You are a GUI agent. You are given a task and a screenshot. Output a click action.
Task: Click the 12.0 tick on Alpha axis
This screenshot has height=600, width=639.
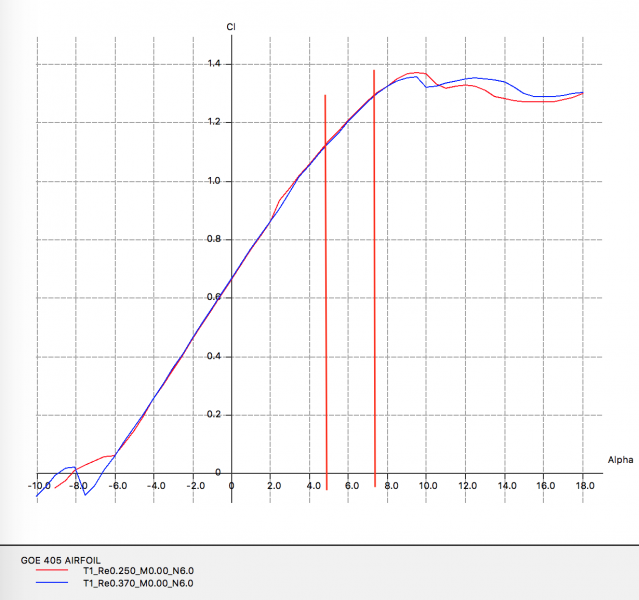click(467, 486)
